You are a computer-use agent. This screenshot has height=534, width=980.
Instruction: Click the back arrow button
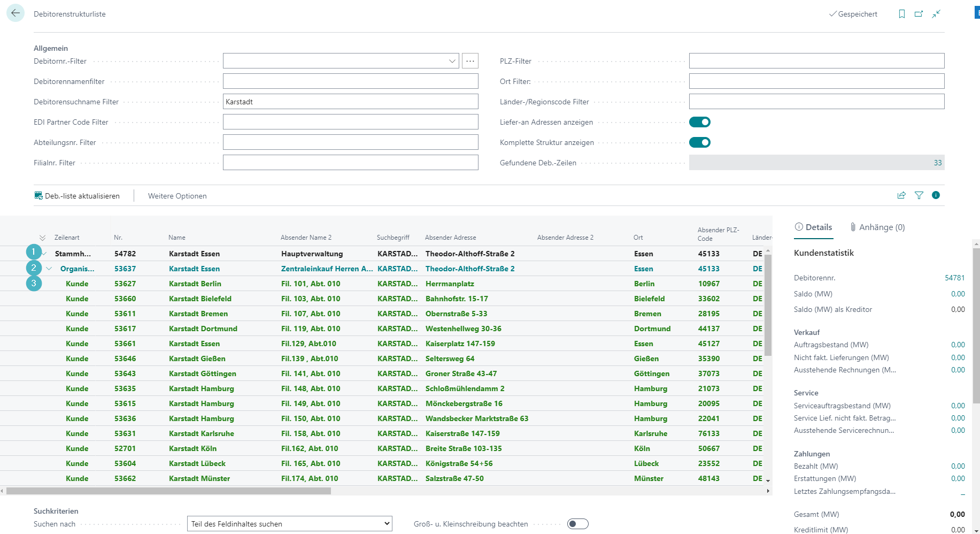coord(16,13)
